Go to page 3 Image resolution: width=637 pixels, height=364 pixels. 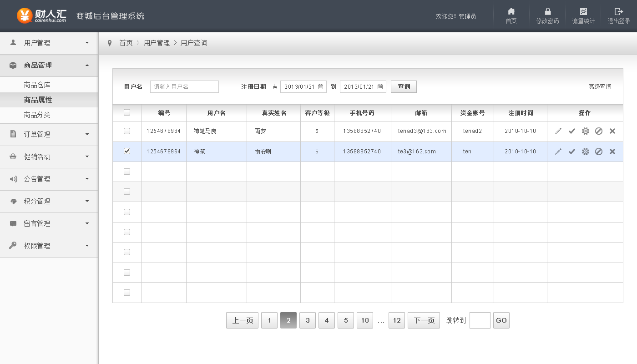(x=308, y=320)
